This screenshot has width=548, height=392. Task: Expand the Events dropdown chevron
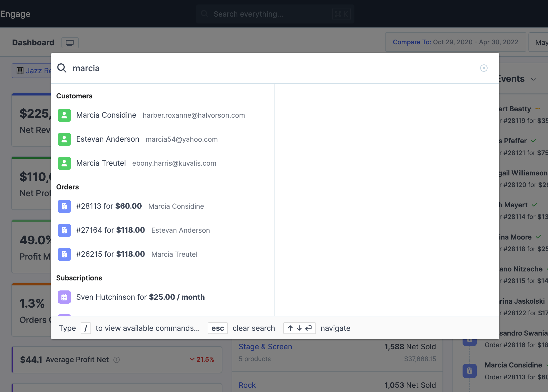[533, 79]
